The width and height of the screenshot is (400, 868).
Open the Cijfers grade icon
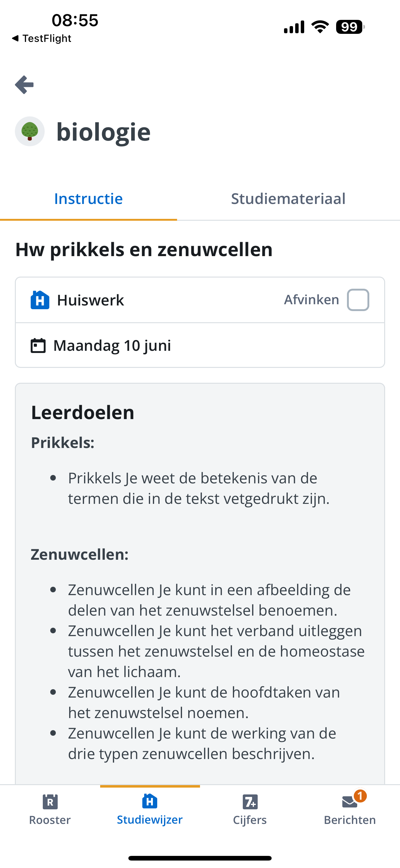pos(250,802)
